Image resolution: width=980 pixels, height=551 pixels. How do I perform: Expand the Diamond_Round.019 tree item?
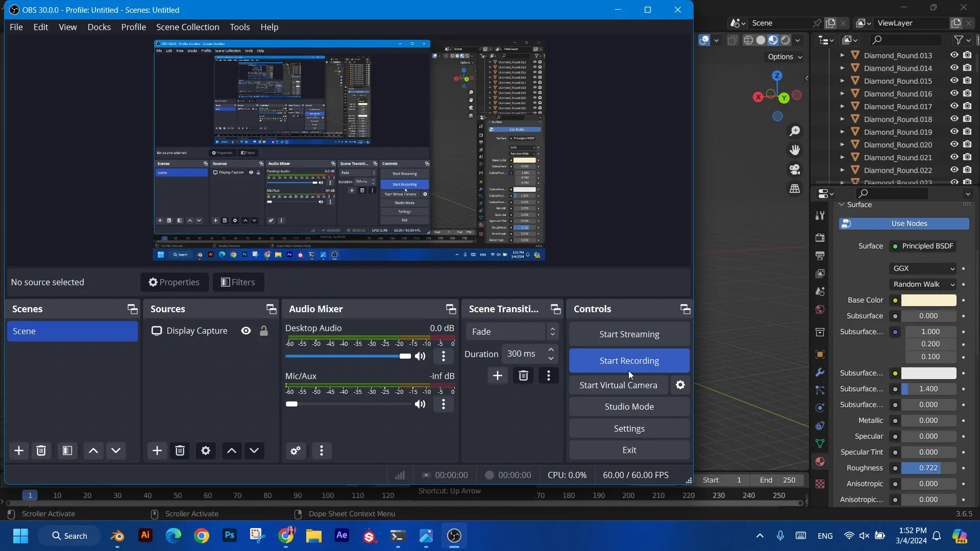pos(842,132)
